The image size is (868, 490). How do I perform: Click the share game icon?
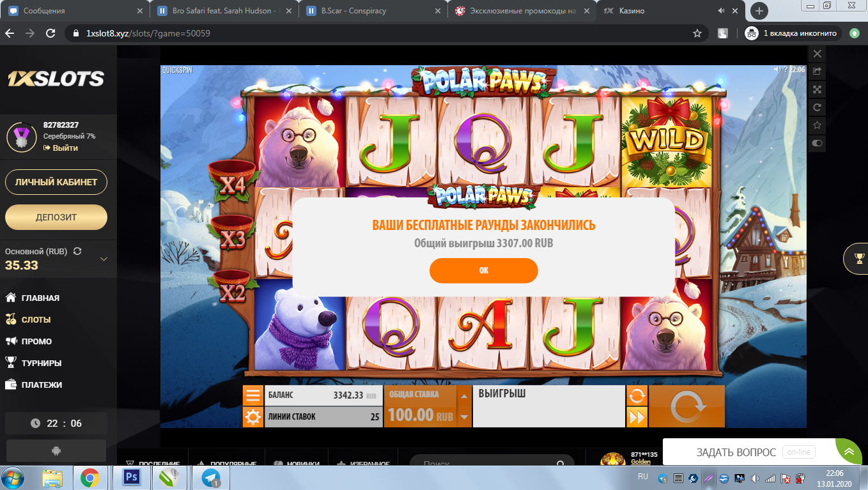[817, 72]
